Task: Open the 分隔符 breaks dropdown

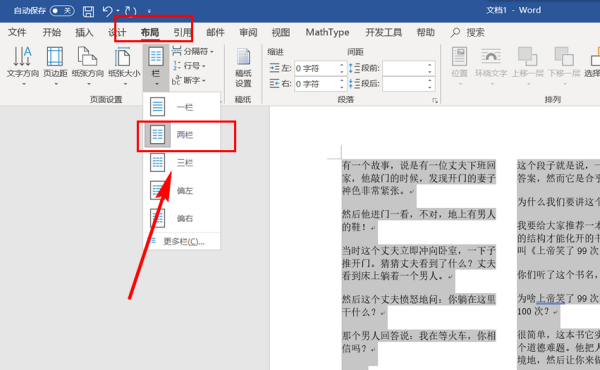Action: (192, 51)
